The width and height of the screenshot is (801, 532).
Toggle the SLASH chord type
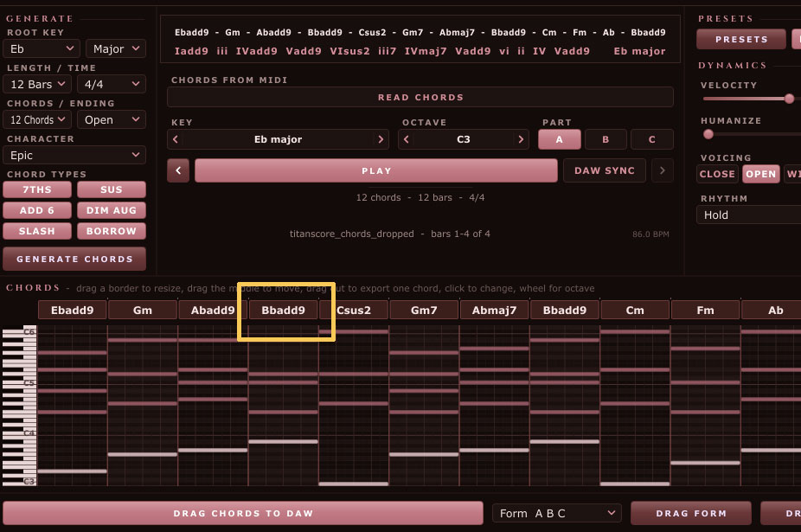pyautogui.click(x=37, y=231)
